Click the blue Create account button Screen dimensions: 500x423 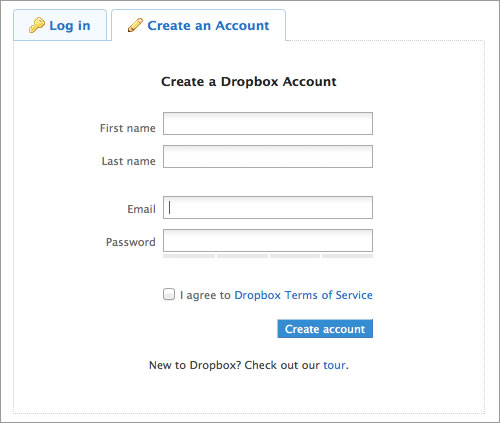tap(325, 329)
